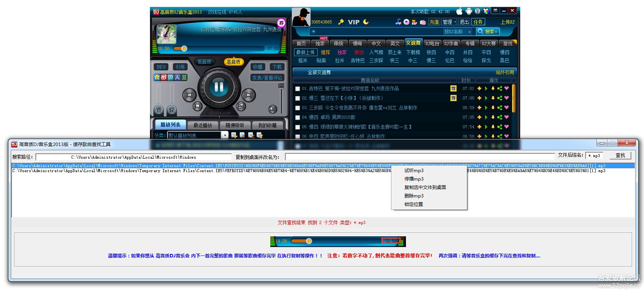The image size is (644, 292).
Task: Share to Sina Weibo icon
Action: (164, 77)
